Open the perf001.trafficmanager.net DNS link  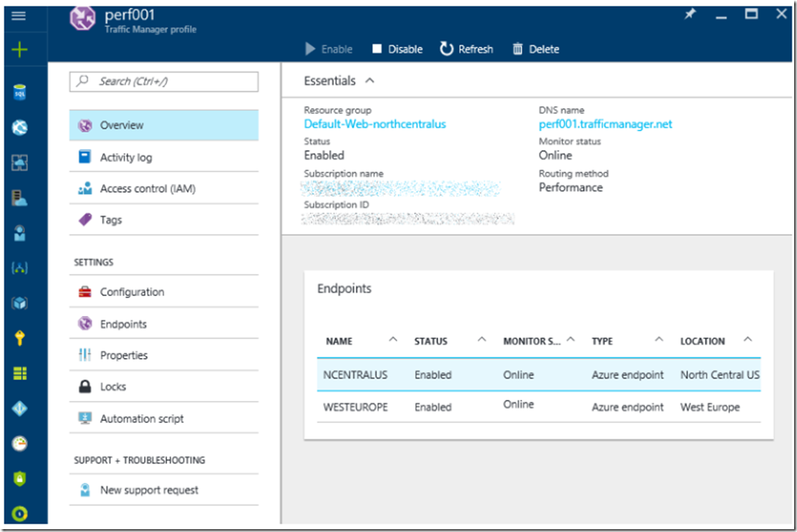coord(605,124)
